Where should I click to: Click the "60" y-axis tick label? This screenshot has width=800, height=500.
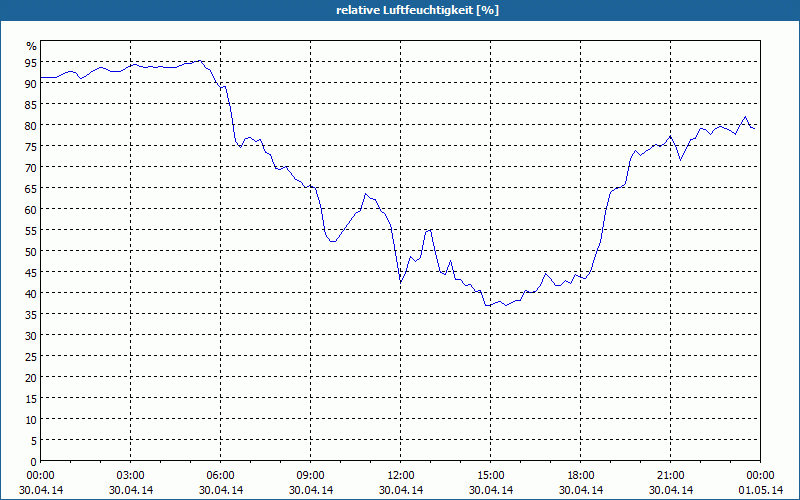(31, 209)
